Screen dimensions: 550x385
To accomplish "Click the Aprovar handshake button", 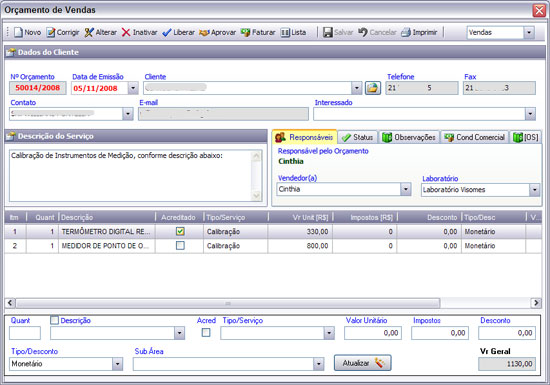I will tap(217, 32).
